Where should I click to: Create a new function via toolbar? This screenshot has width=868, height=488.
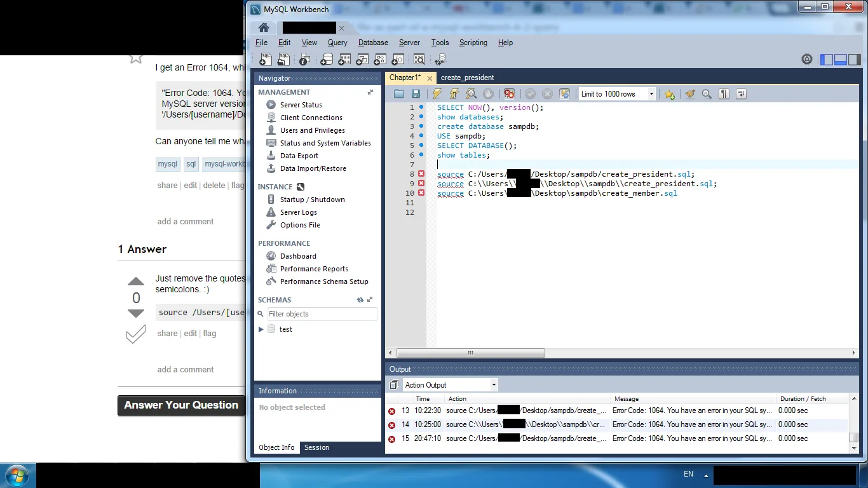(x=398, y=59)
